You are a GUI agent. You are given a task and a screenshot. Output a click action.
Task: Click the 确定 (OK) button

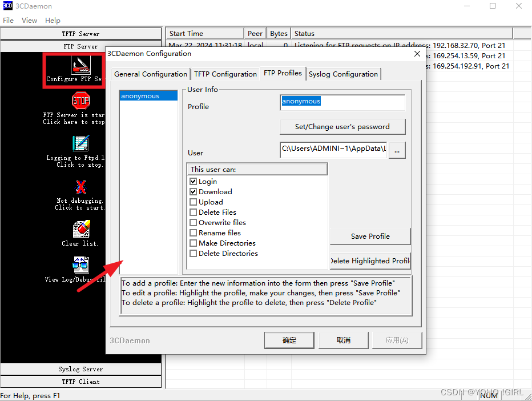[x=289, y=340]
